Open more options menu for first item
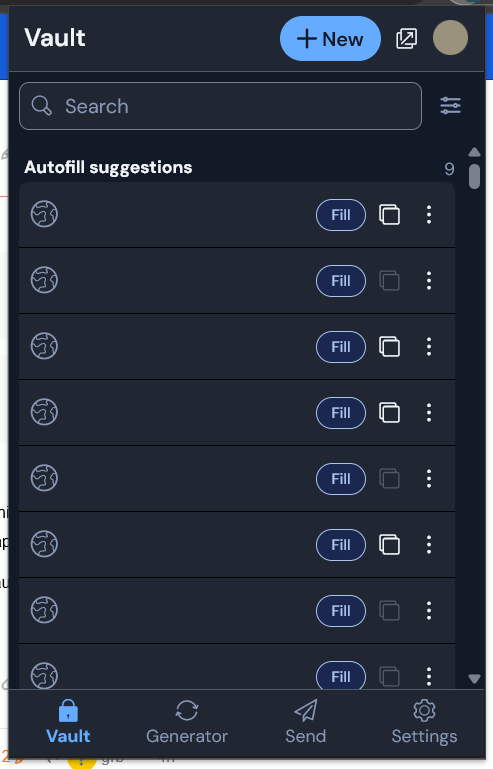Screen dimensions: 493x769 (x=429, y=215)
